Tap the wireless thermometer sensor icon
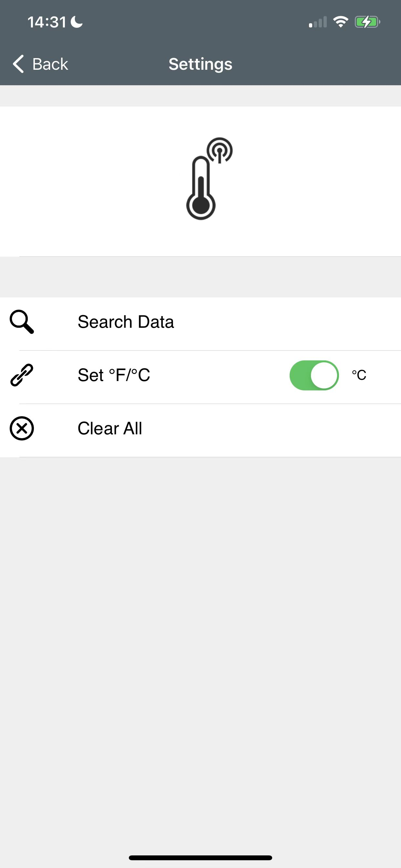 coord(209,179)
